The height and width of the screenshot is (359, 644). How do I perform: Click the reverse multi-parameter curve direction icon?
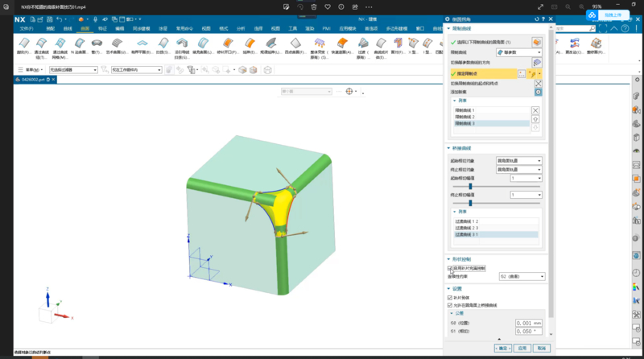click(538, 62)
